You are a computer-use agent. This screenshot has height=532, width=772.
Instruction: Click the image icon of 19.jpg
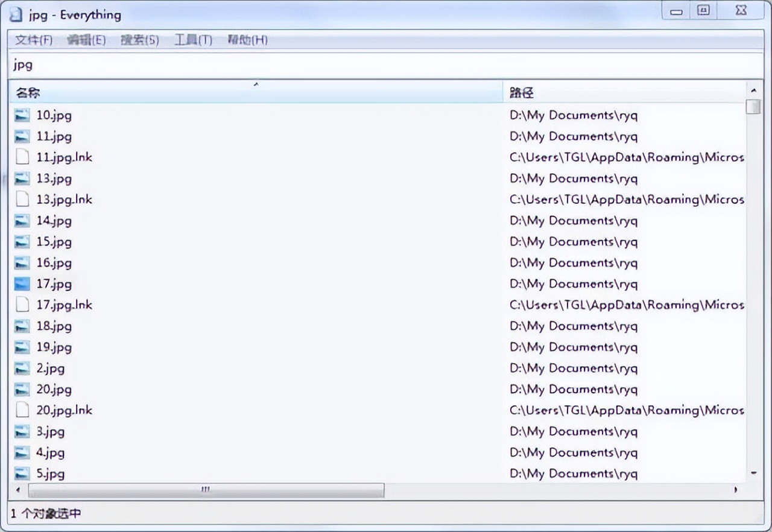tap(22, 347)
